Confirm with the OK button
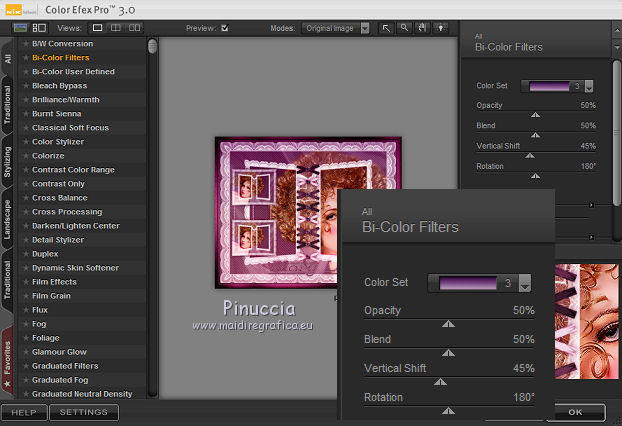The image size is (622, 426). click(x=575, y=412)
